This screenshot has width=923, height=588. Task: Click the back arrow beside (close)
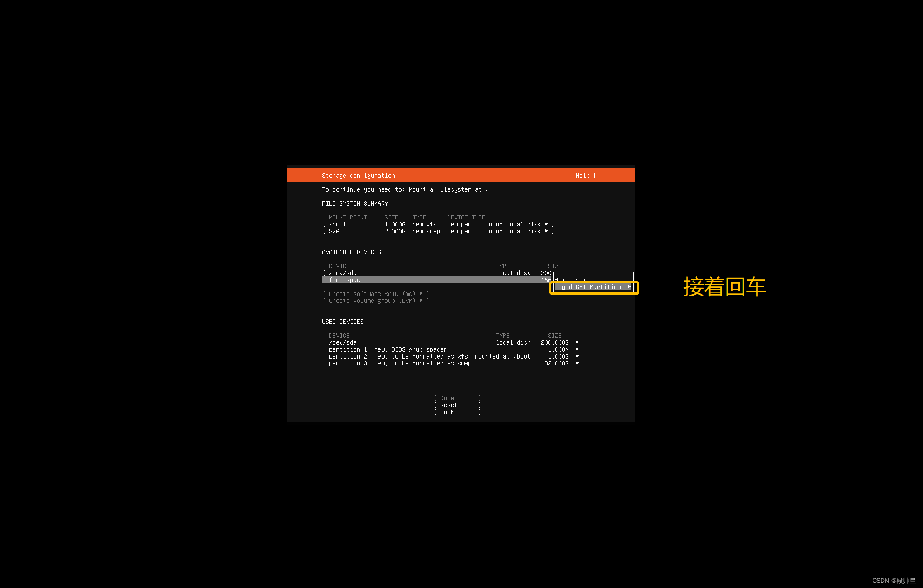[x=557, y=280]
